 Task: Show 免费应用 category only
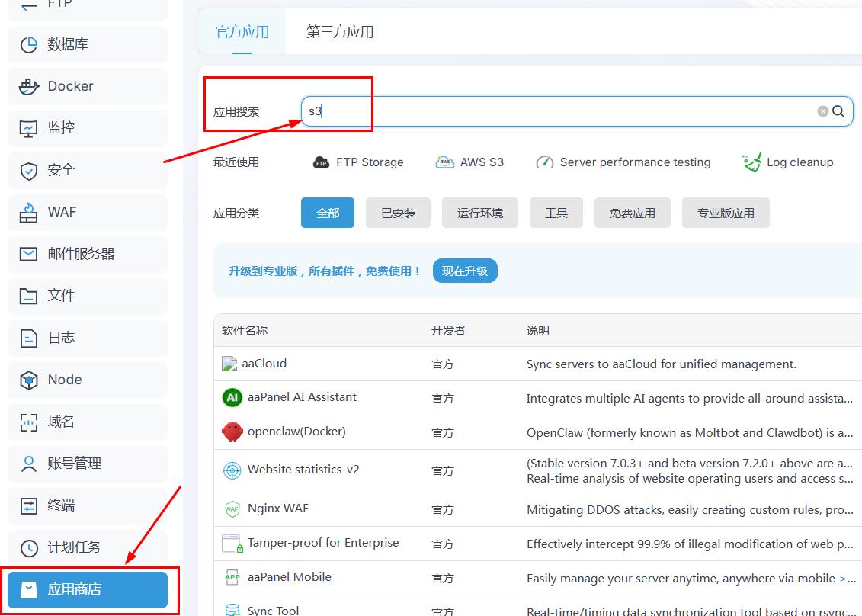click(632, 213)
